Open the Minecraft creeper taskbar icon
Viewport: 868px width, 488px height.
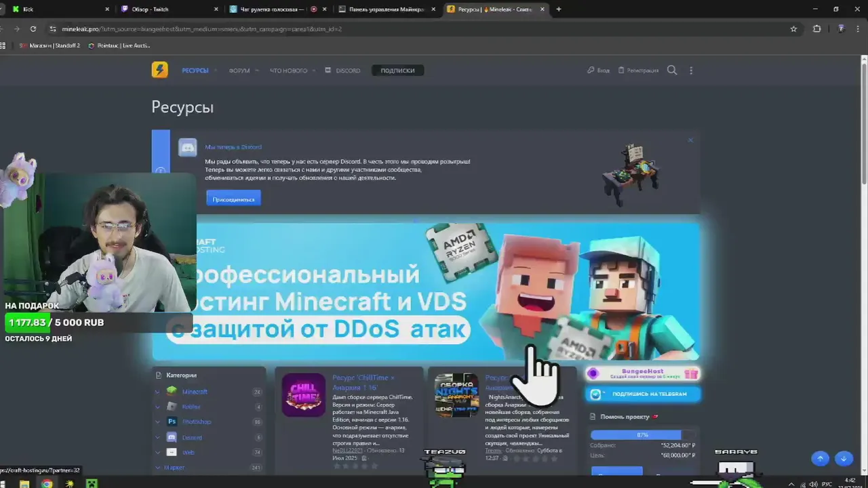92,484
